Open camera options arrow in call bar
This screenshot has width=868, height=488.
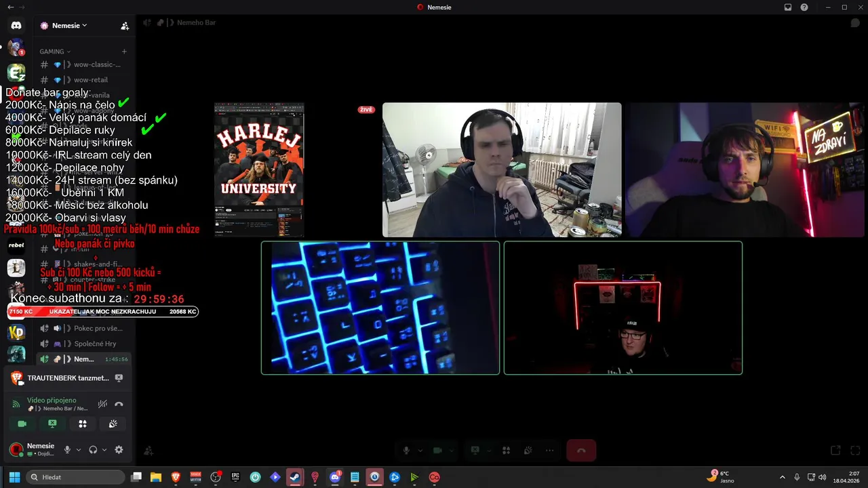pyautogui.click(x=451, y=450)
